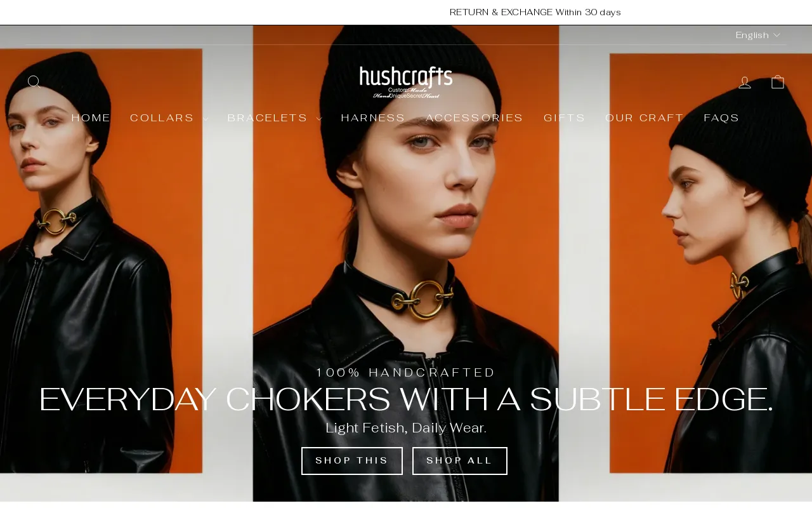The height and width of the screenshot is (508, 812).
Task: Open the Harness menu item
Action: coord(373,118)
